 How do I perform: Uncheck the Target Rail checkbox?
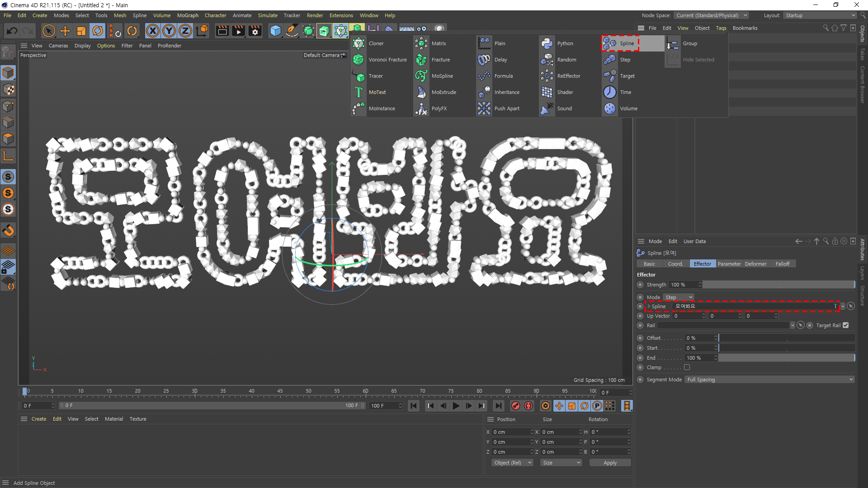[x=845, y=325]
